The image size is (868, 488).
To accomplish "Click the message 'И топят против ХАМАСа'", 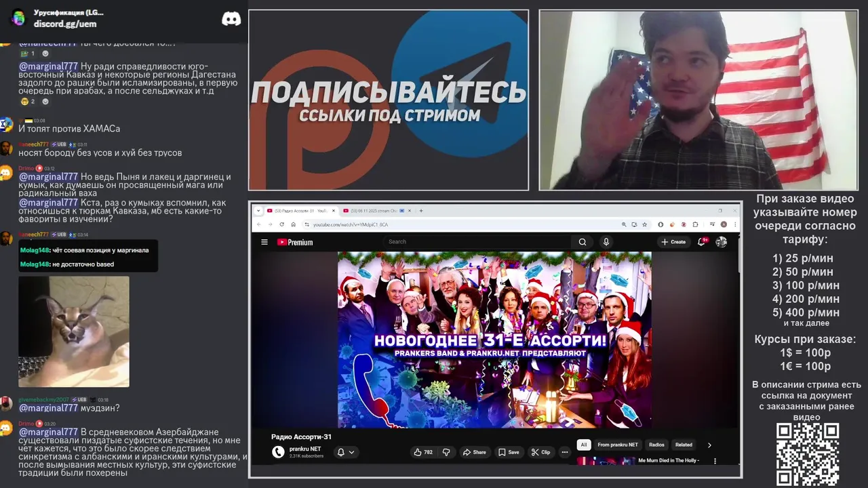I will pos(69,129).
